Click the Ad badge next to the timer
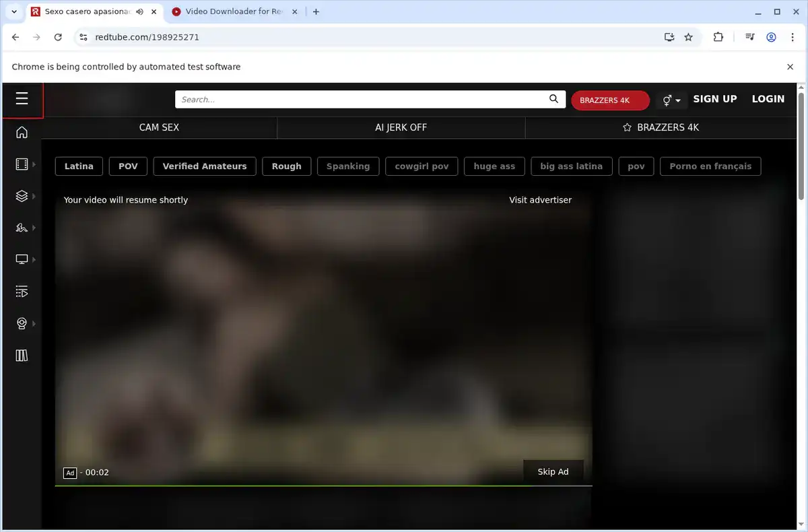The height and width of the screenshot is (532, 808). [x=70, y=473]
